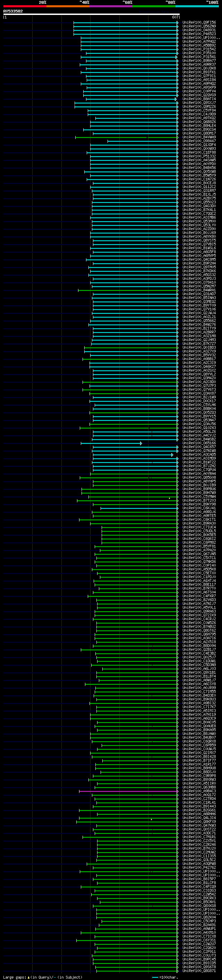This screenshot has height=980, width=222.
Task: Select the UniRef100_Q82K04 label
Action: pyautogui.click(x=199, y=917)
